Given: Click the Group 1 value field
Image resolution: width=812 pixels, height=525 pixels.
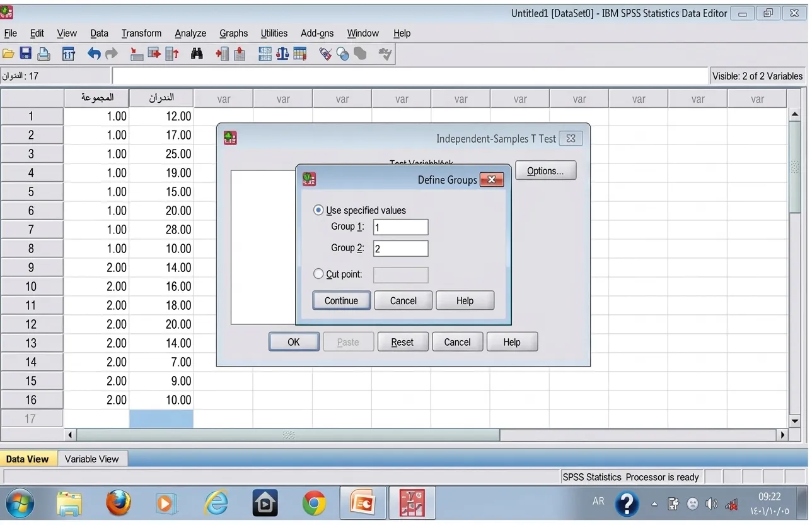Looking at the screenshot, I should coord(400,227).
